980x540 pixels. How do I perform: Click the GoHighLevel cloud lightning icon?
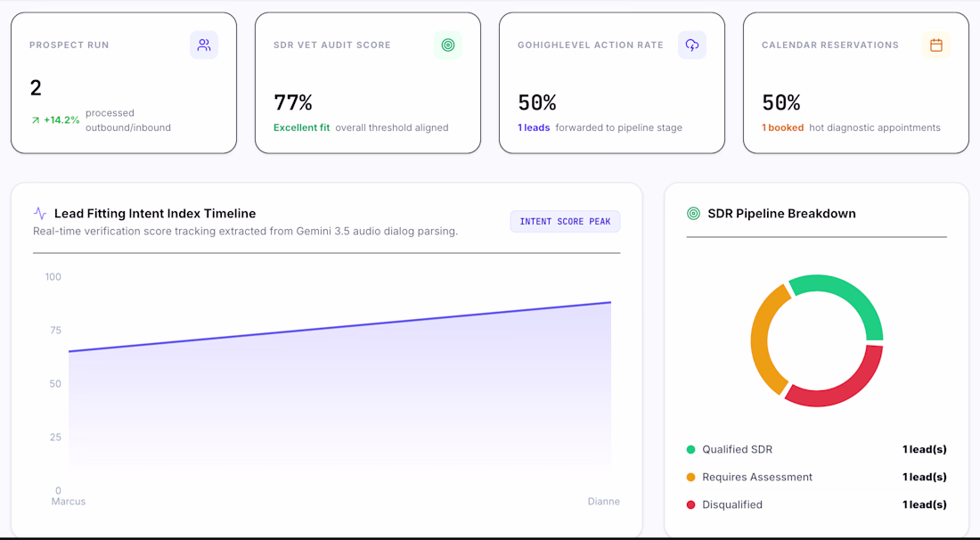pyautogui.click(x=692, y=45)
